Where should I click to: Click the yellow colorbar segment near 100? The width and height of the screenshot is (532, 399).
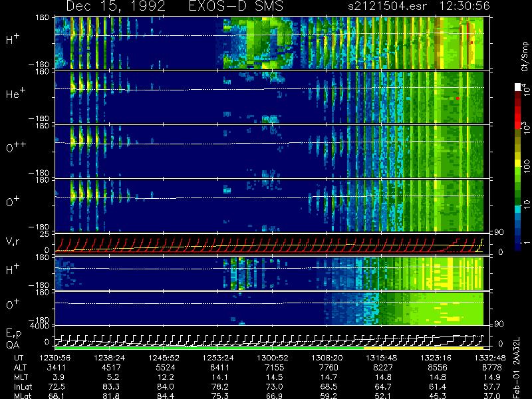pyautogui.click(x=518, y=164)
